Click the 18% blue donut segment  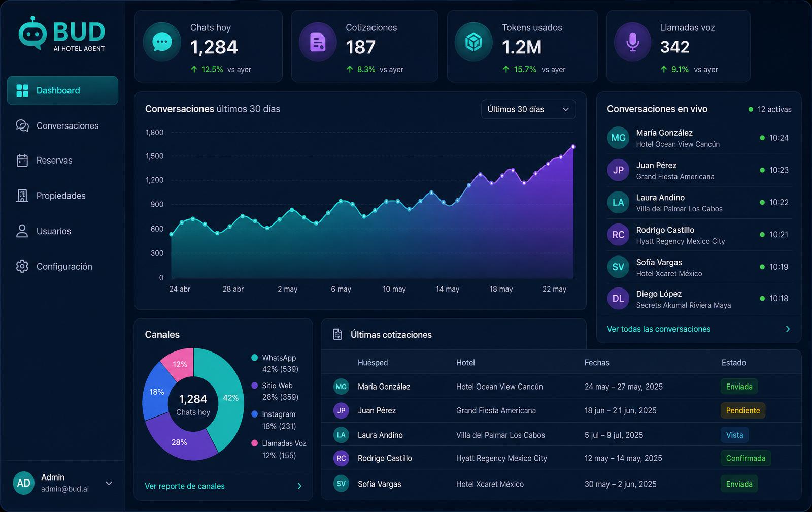coord(155,391)
